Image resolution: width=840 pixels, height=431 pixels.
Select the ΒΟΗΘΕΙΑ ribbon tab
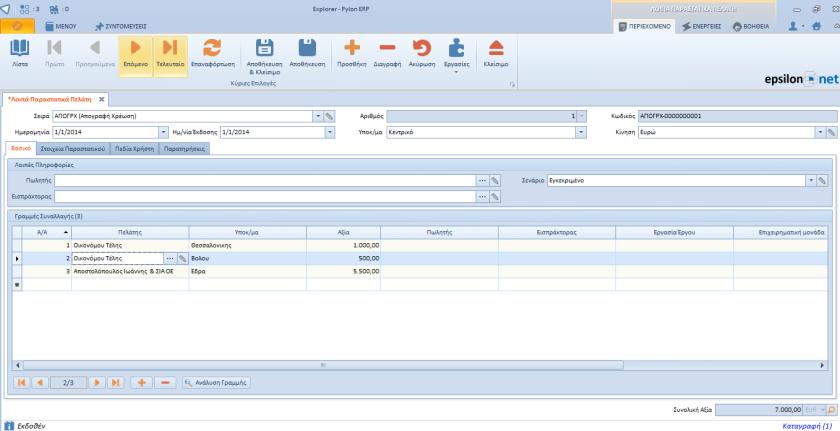[x=751, y=26]
